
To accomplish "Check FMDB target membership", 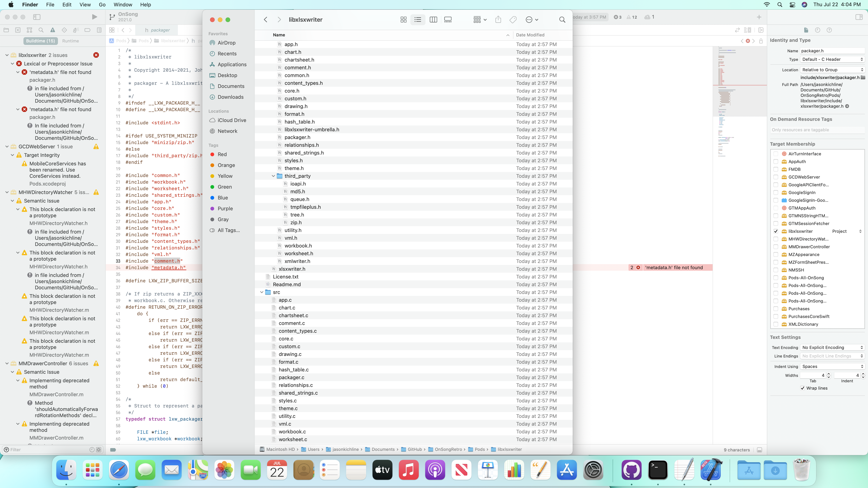I will 776,169.
